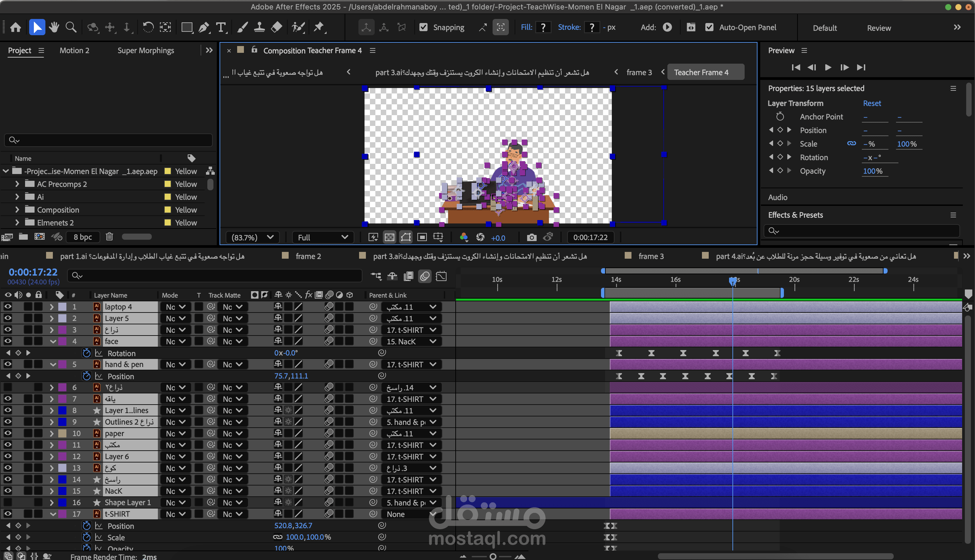Switch to the Super Morphings tab

(x=145, y=50)
